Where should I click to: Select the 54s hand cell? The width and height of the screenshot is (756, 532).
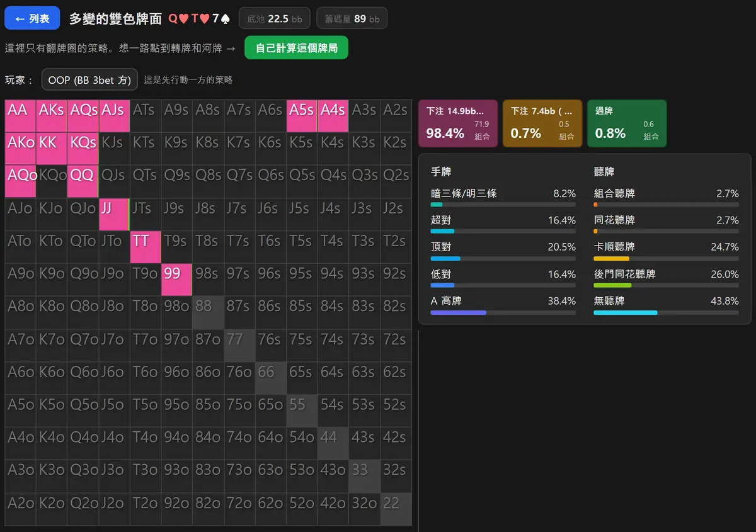333,410
